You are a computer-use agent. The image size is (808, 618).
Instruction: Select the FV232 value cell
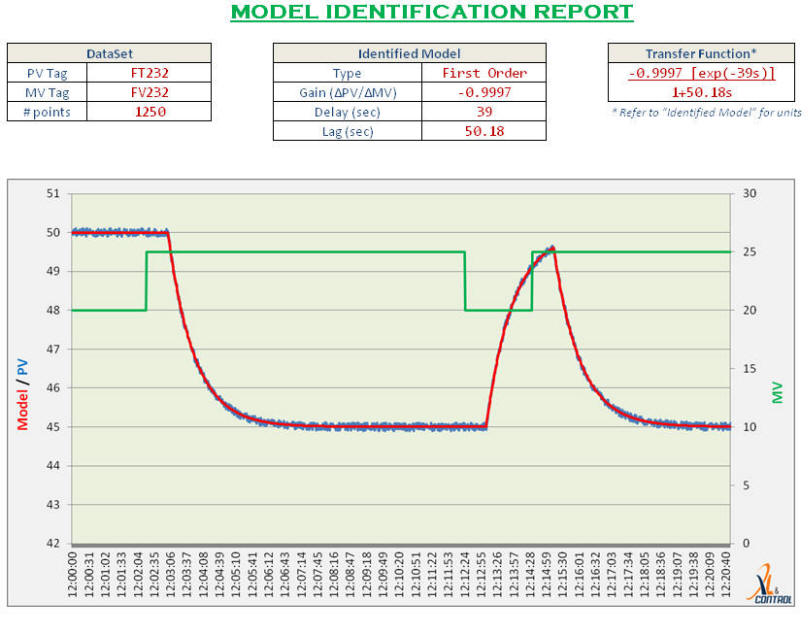coord(149,93)
